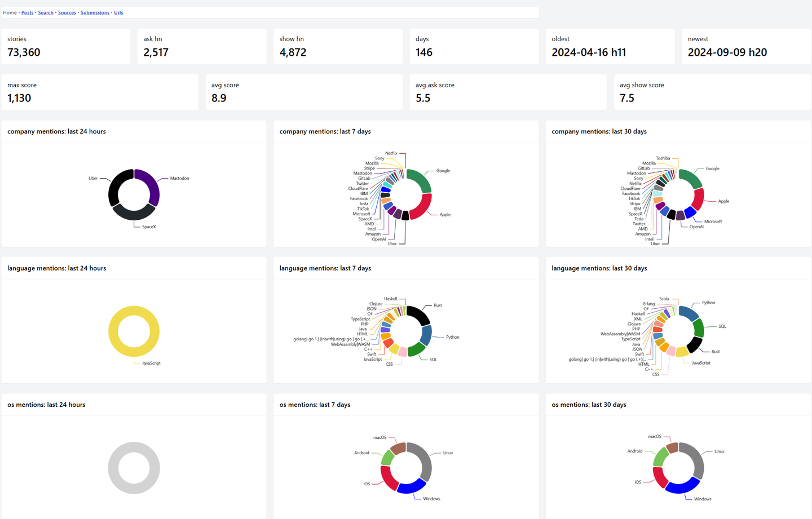Click the green Android slice in 30-day os chart

660,456
